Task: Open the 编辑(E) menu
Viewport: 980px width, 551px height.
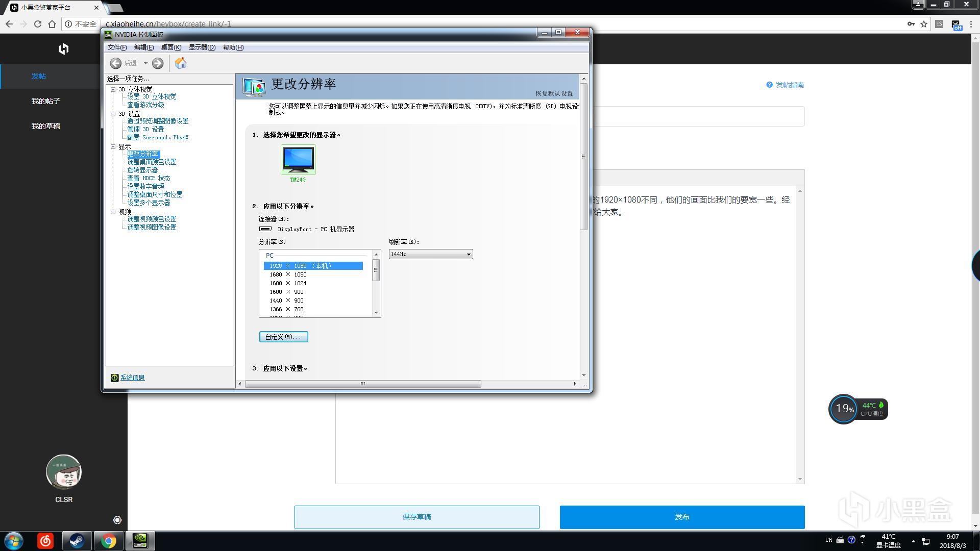Action: coord(144,47)
